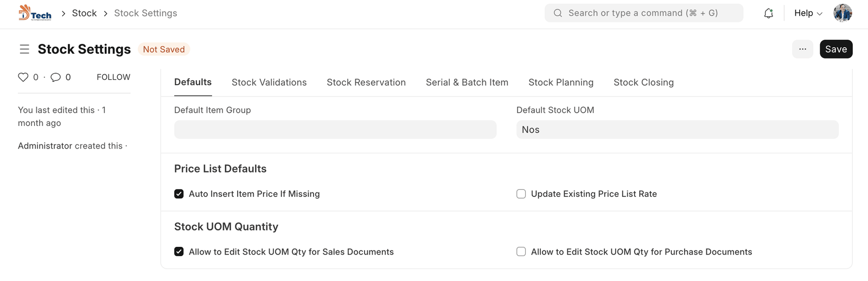Screen dimensions: 868x281
Task: Enable Stock UOM Qty editing for Purchase Documents
Action: pos(521,252)
